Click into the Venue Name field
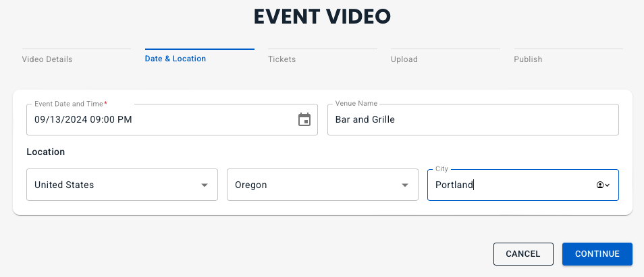The image size is (644, 277). [473, 120]
